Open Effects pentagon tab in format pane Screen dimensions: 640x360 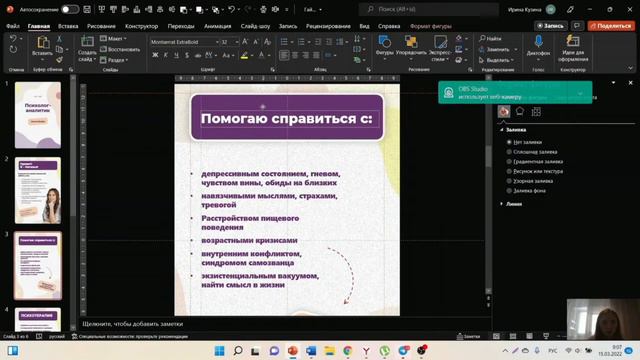coord(520,111)
